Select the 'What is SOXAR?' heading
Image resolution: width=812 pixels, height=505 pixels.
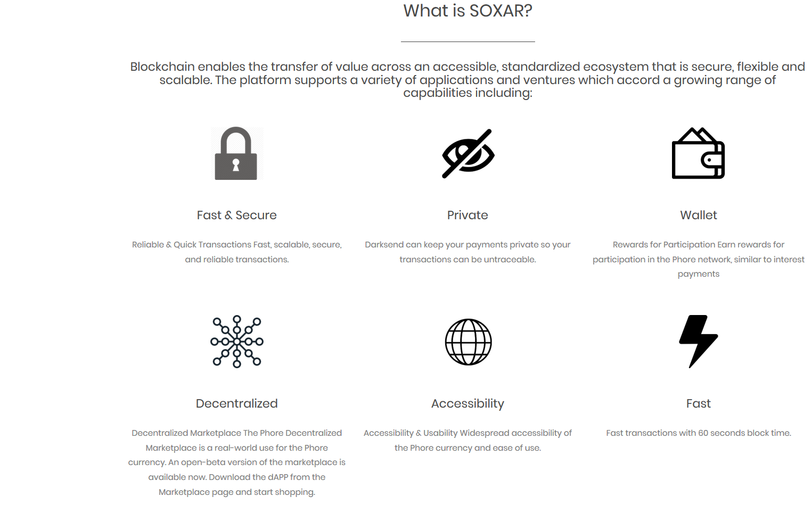[x=467, y=11]
